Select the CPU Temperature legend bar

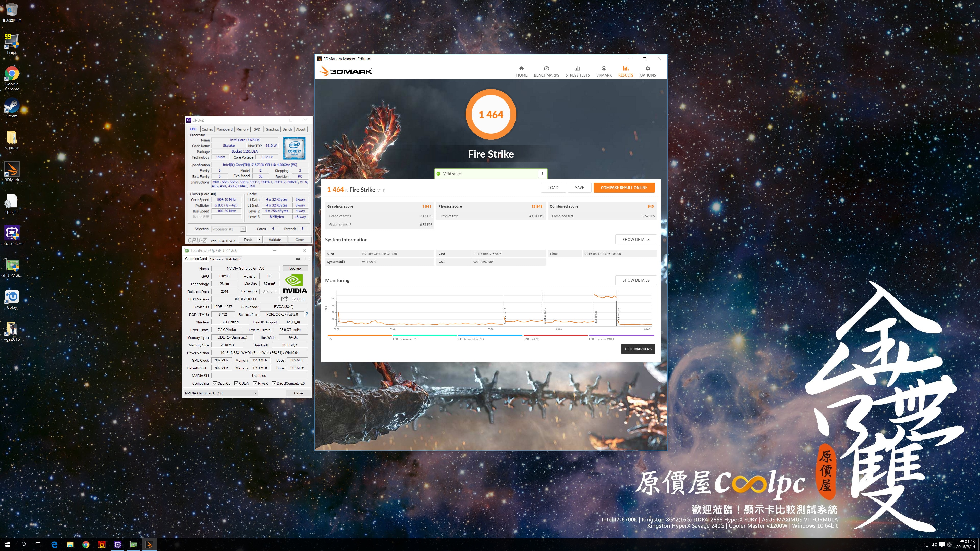coord(425,336)
